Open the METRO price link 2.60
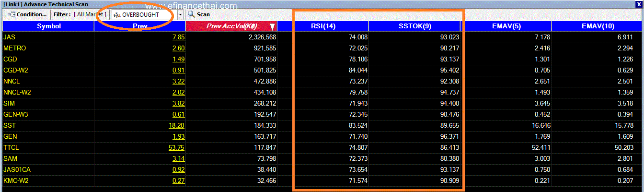Screen dimensions: 644x192 click(179, 48)
